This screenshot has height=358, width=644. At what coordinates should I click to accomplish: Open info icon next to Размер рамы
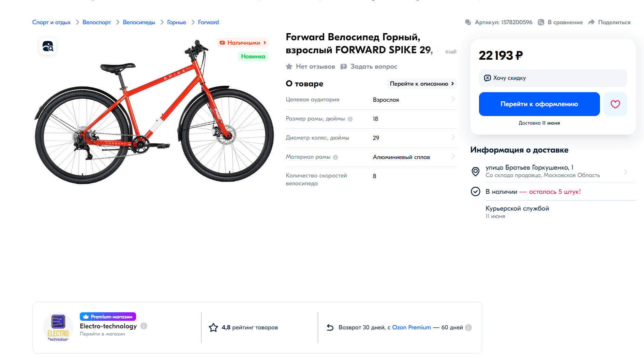tap(350, 119)
